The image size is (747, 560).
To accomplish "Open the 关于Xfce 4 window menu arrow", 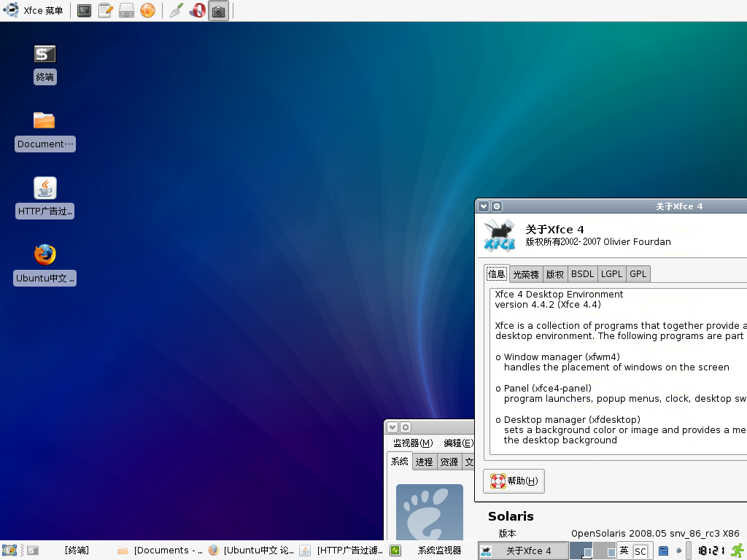I will 484,206.
